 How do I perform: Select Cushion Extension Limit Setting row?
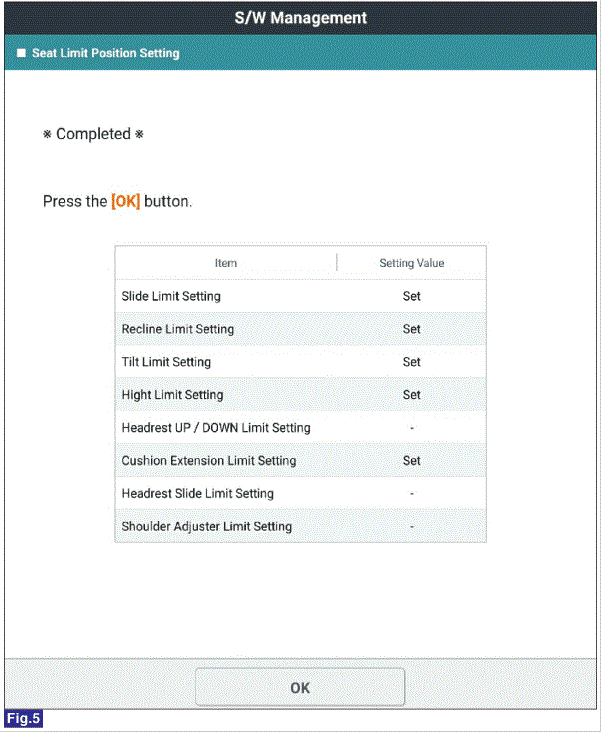coord(301,460)
